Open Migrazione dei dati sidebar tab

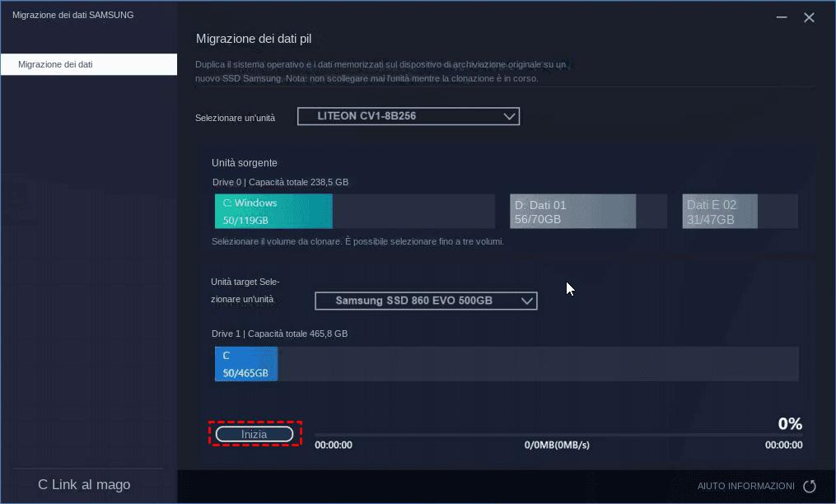pyautogui.click(x=89, y=64)
